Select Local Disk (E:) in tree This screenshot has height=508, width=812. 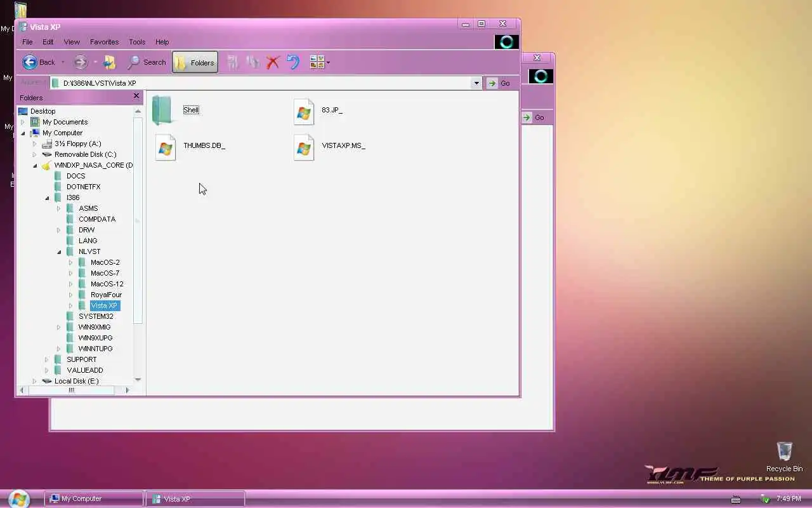pos(76,381)
